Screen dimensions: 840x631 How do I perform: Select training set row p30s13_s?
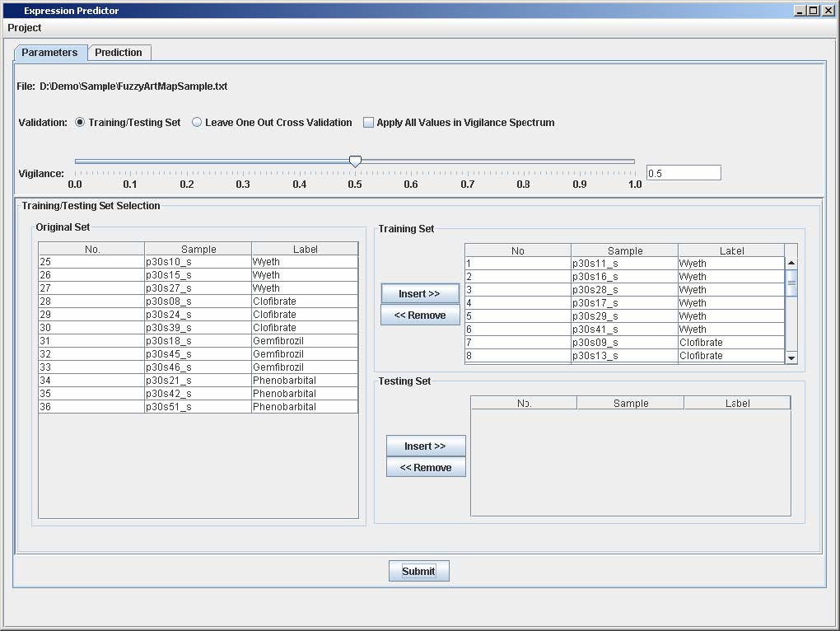tap(624, 356)
